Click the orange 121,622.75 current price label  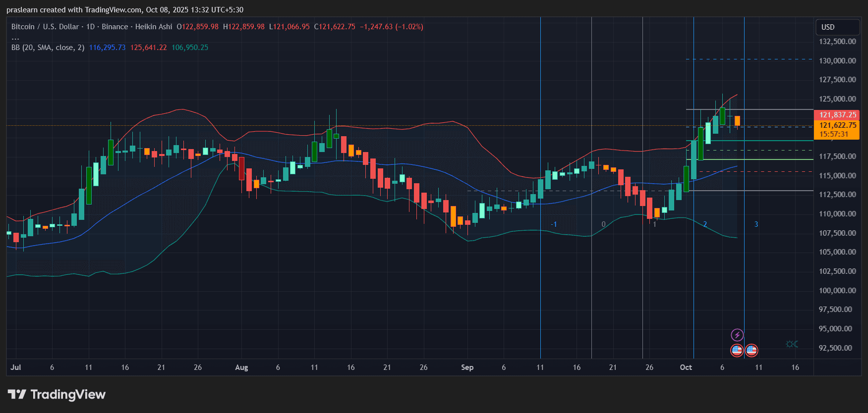(837, 125)
